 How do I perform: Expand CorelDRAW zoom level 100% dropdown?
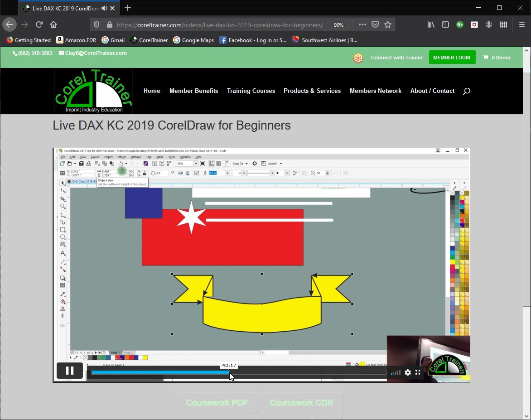[196, 164]
